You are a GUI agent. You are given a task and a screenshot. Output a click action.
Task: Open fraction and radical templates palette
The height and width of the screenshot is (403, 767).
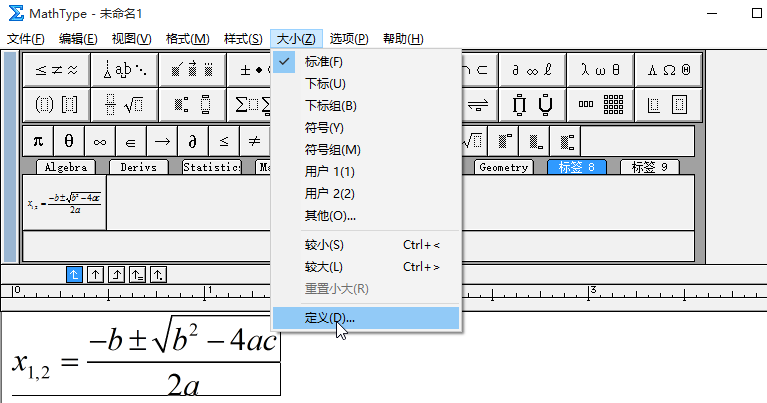(x=124, y=104)
